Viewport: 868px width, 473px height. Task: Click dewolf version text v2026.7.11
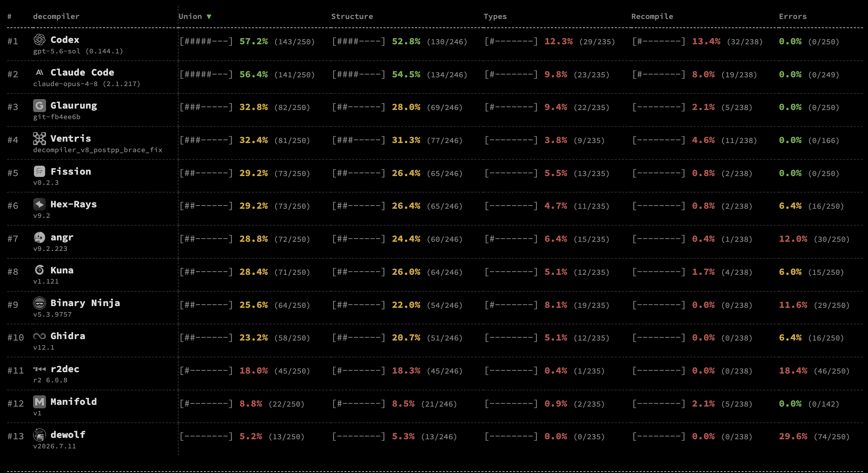pos(54,446)
